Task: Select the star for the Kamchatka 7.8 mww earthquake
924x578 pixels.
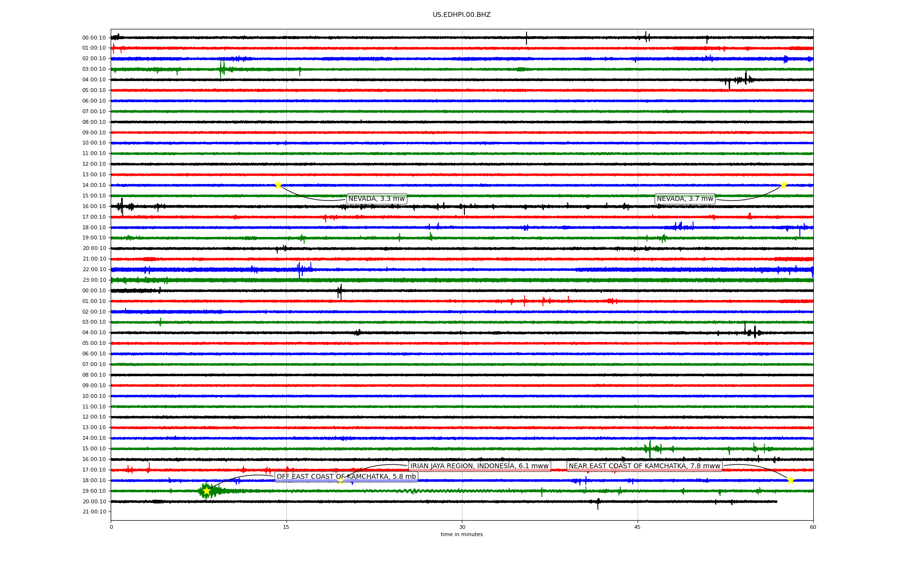Action: pos(791,480)
